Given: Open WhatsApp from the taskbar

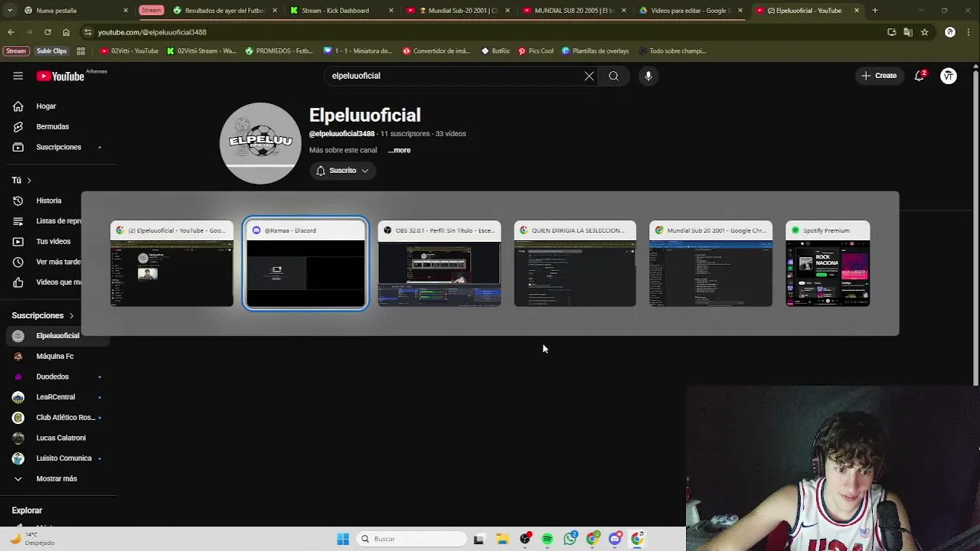Looking at the screenshot, I should pos(570,539).
